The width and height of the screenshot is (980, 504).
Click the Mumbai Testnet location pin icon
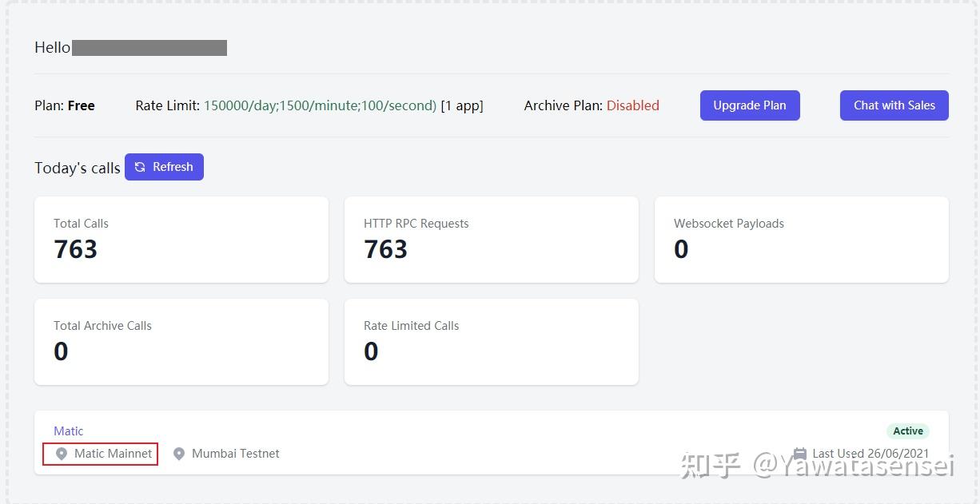179,454
